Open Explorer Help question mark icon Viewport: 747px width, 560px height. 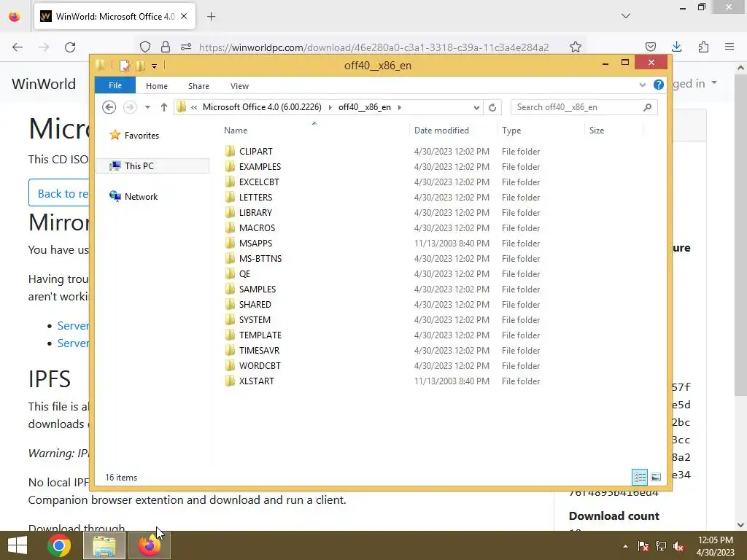pos(659,85)
